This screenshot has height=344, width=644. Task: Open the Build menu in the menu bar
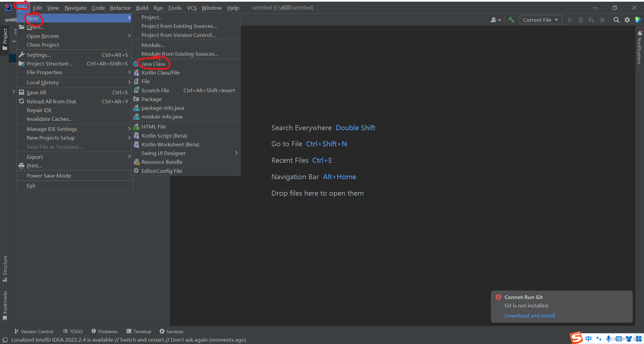pos(142,8)
